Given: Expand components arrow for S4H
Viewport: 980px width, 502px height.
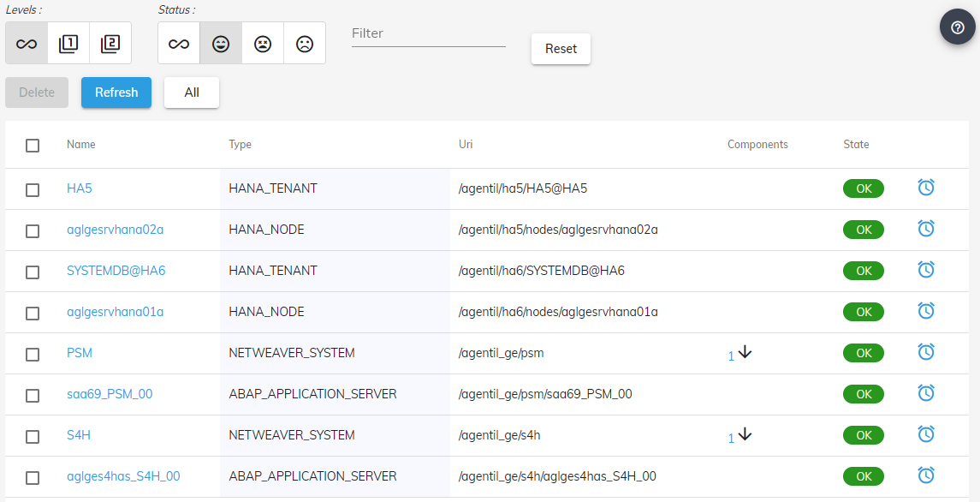Looking at the screenshot, I should pyautogui.click(x=745, y=434).
